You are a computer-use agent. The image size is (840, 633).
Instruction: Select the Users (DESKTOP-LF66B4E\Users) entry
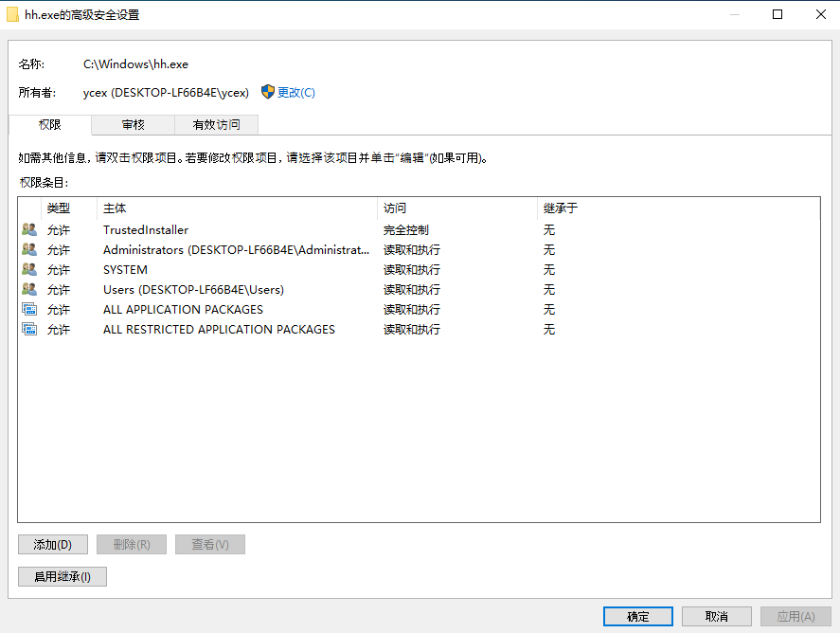(419, 289)
